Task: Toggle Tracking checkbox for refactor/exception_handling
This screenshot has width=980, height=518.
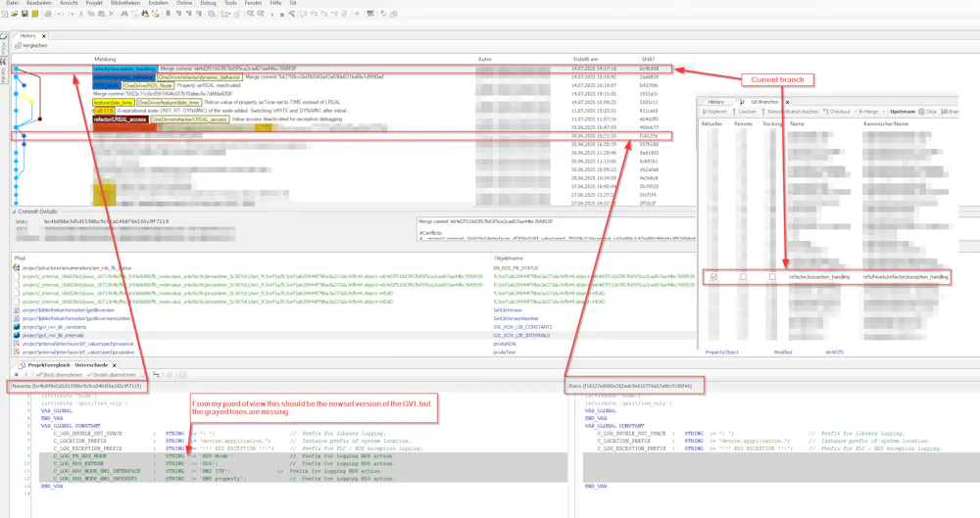Action: pos(772,277)
